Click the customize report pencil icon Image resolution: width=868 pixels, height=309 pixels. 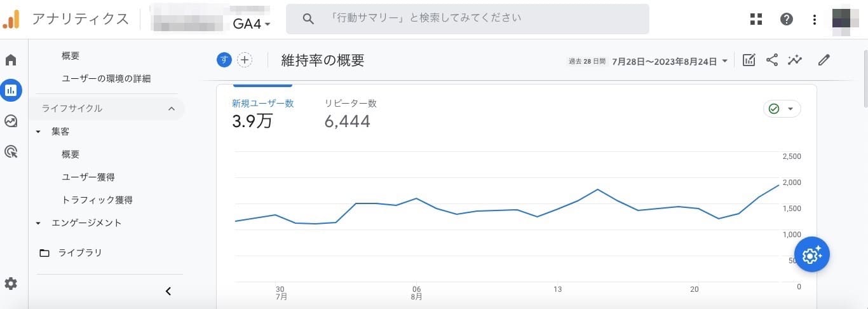tap(824, 60)
